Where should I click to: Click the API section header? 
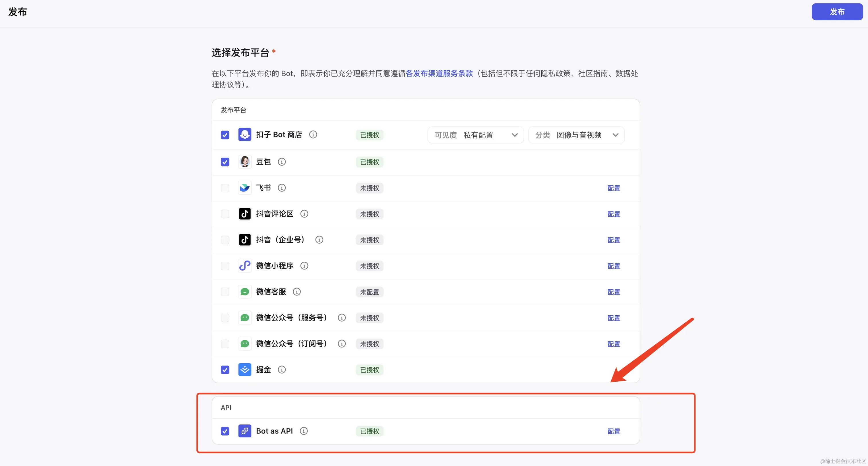pyautogui.click(x=226, y=407)
